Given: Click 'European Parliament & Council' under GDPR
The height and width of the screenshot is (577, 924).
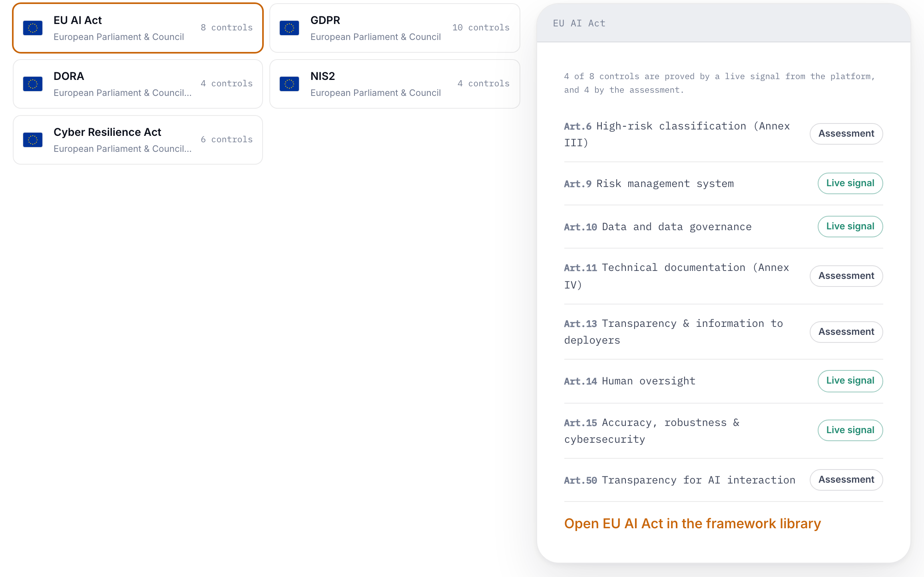Looking at the screenshot, I should tap(376, 37).
